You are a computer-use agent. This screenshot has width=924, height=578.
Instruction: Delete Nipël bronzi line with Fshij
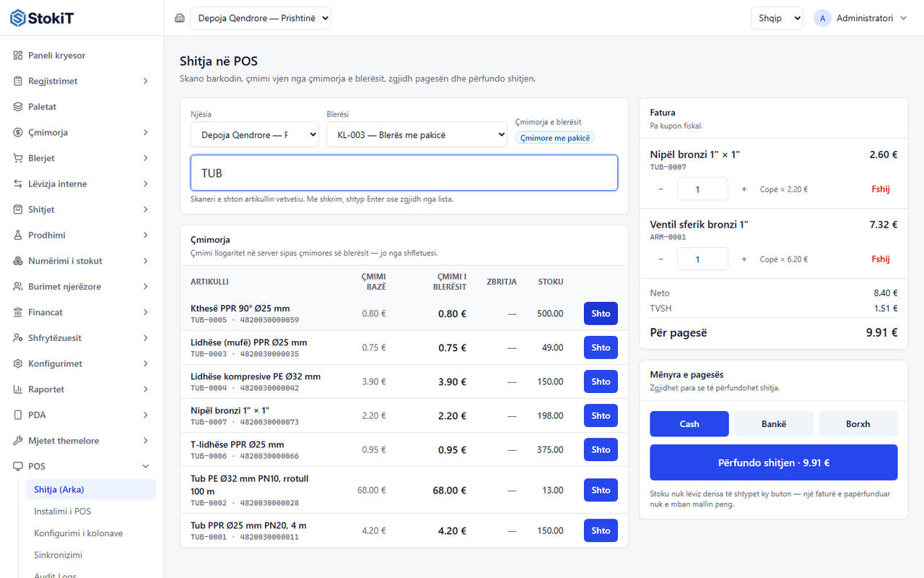[x=880, y=189]
